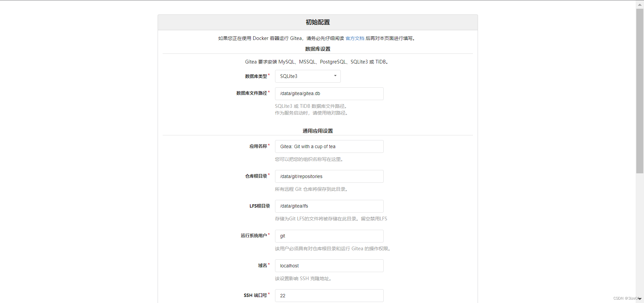Click the 通用应用设置 section heading

318,131
